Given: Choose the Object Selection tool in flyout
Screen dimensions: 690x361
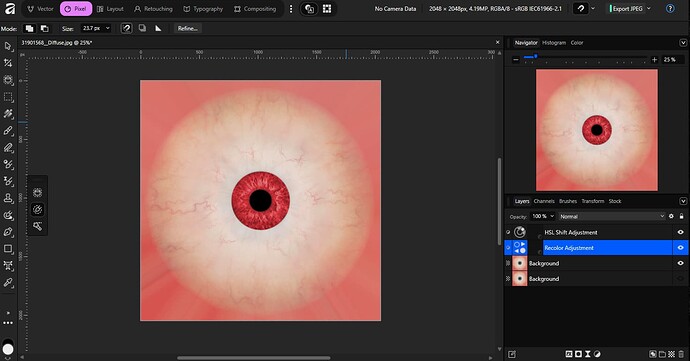Looking at the screenshot, I should [x=37, y=192].
